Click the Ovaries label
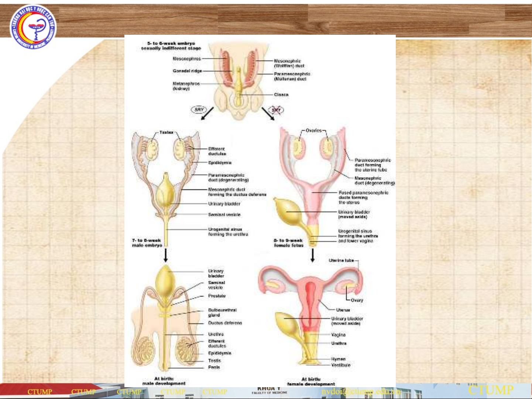This screenshot has height=399, width=532. point(314,131)
